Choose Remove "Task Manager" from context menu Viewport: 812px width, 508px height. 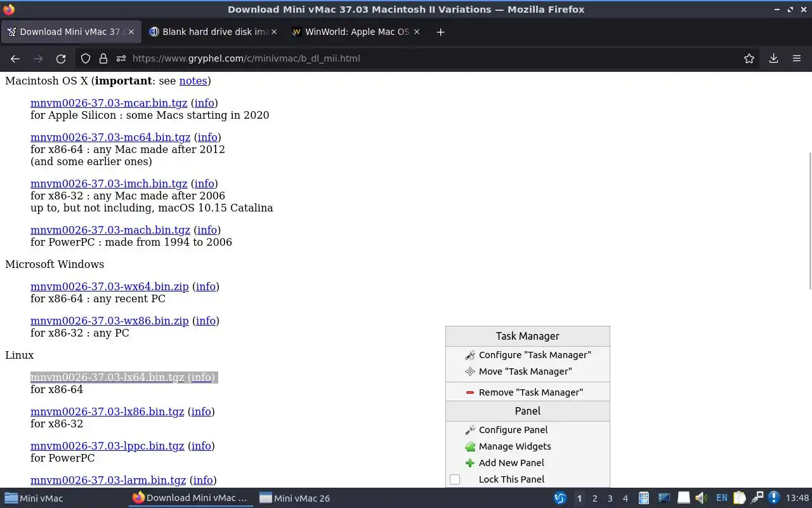point(528,392)
